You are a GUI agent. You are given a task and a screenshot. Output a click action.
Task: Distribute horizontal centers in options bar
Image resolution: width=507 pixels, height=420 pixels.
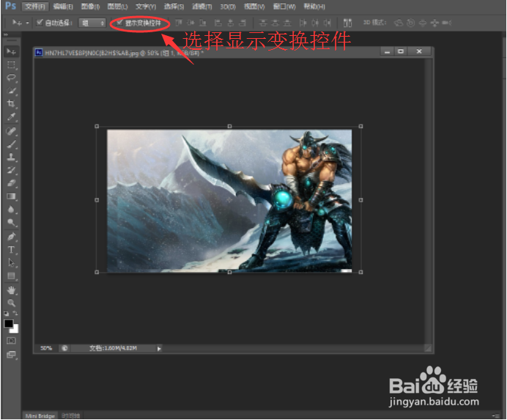(x=315, y=23)
